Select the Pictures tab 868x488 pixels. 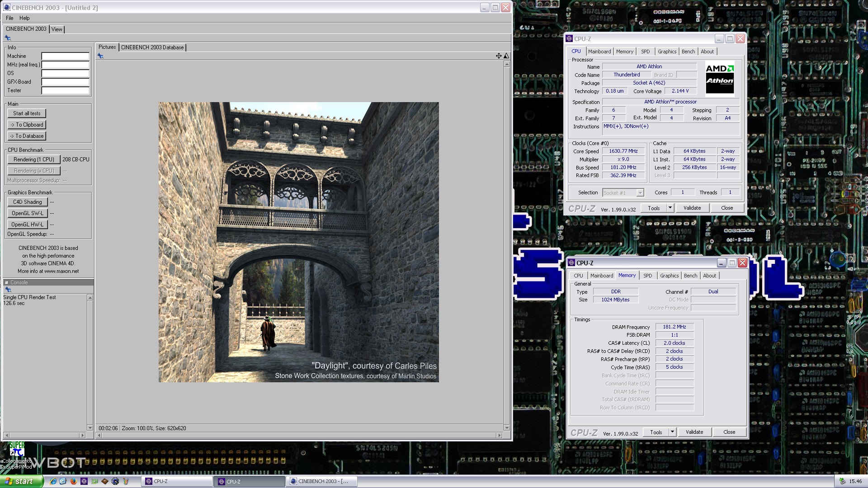(107, 47)
